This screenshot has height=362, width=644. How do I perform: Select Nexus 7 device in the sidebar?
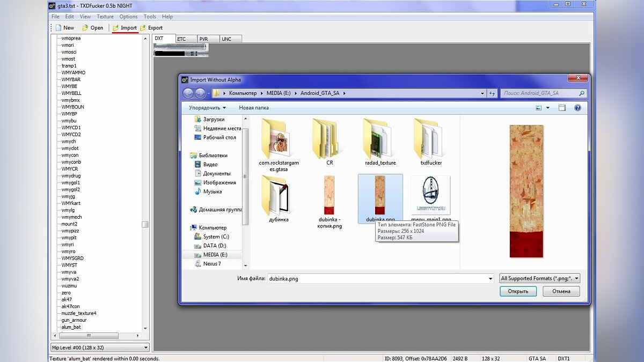(x=211, y=264)
